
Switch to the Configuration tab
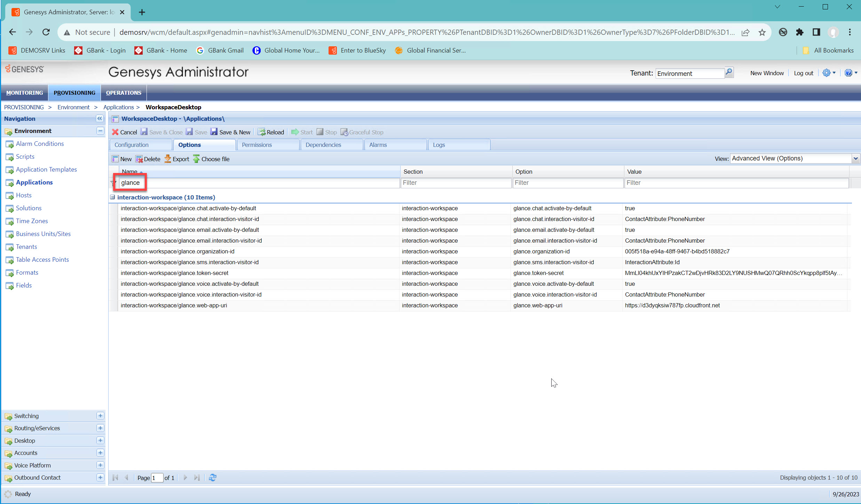(141, 145)
